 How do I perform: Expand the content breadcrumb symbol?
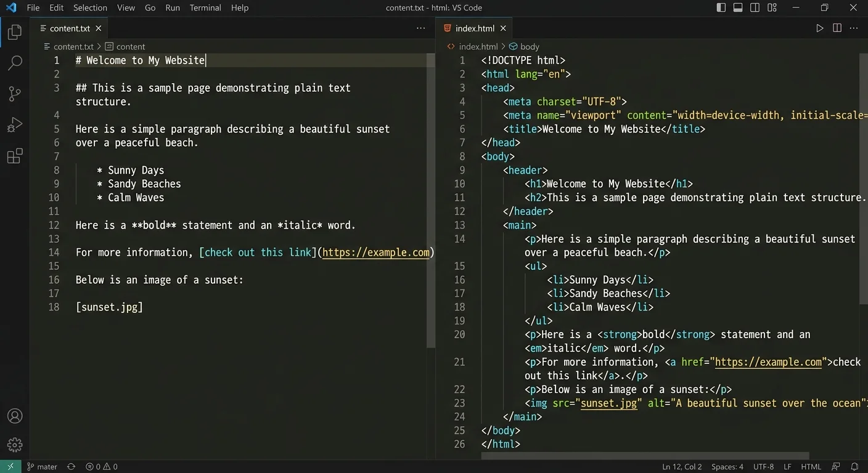coord(125,47)
